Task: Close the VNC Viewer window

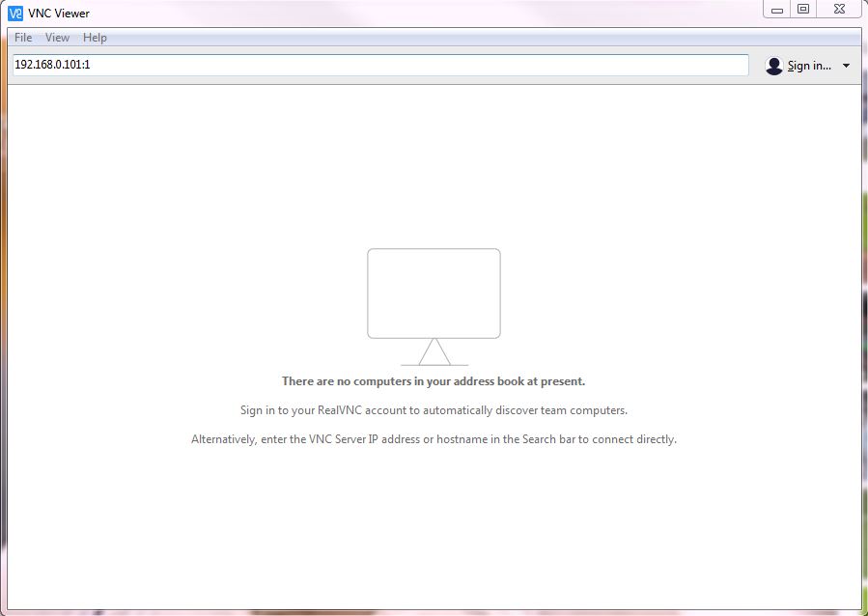Action: pyautogui.click(x=839, y=10)
